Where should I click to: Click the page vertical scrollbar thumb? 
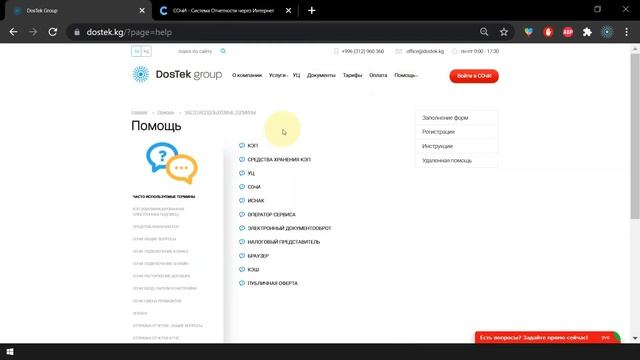pyautogui.click(x=635, y=137)
